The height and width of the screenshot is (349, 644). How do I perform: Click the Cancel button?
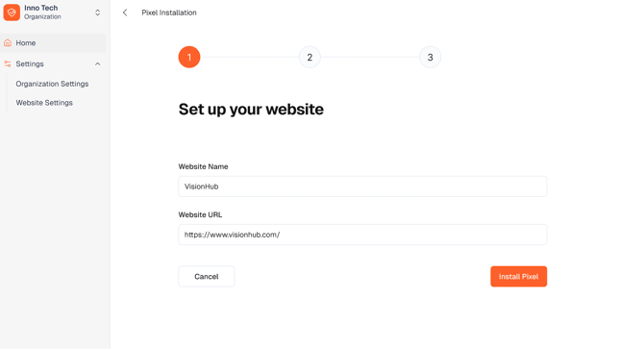[x=207, y=276]
